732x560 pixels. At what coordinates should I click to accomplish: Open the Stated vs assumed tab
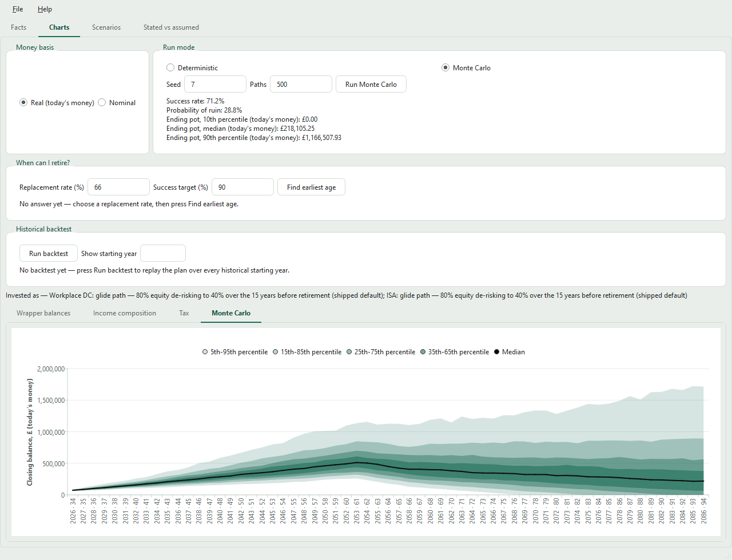pyautogui.click(x=171, y=27)
